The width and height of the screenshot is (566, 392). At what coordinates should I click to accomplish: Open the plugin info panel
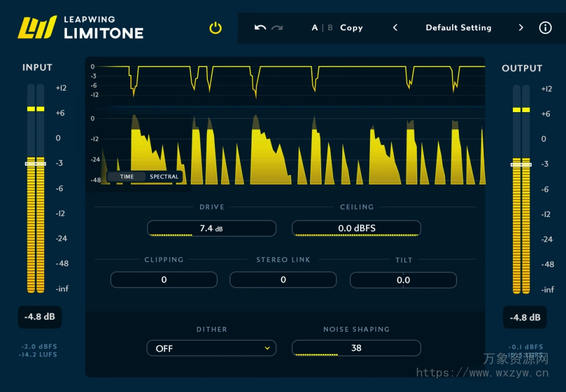545,28
